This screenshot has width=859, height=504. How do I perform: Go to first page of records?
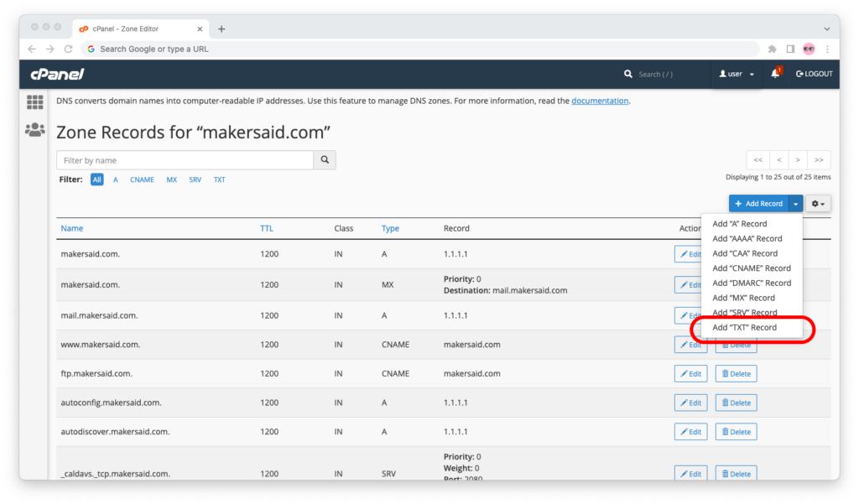tap(758, 160)
